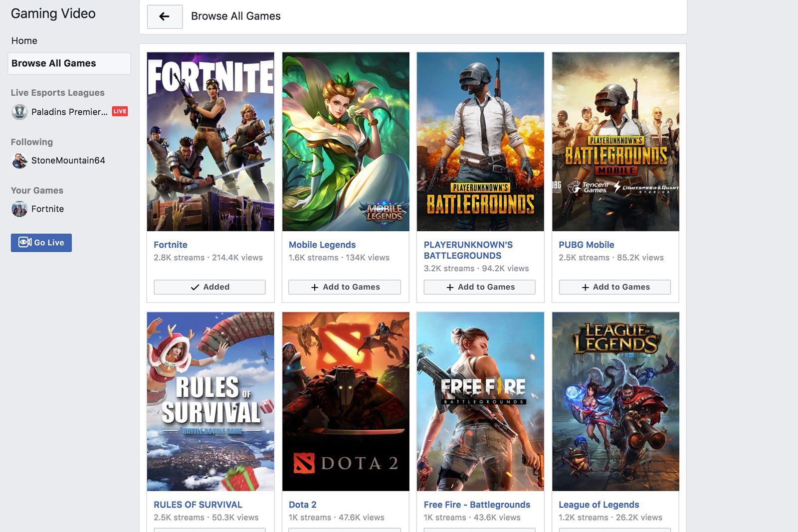Toggle PUBG Mobile into your games list
The width and height of the screenshot is (798, 532).
(615, 287)
